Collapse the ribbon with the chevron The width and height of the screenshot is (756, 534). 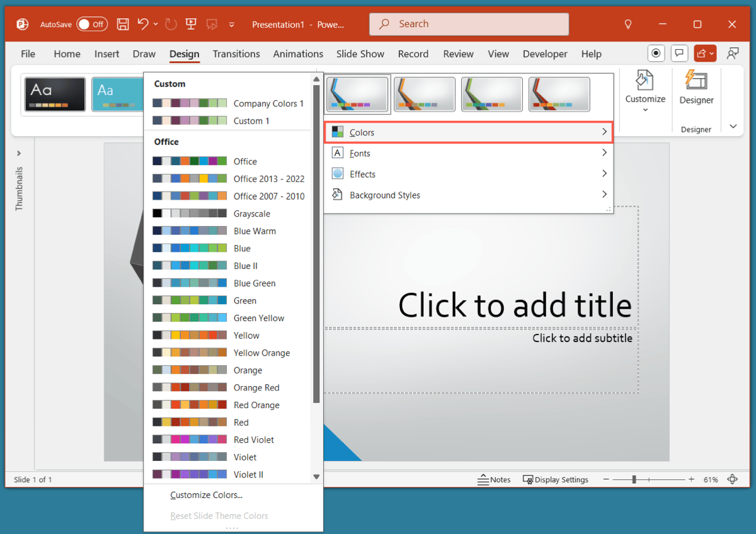tap(733, 127)
